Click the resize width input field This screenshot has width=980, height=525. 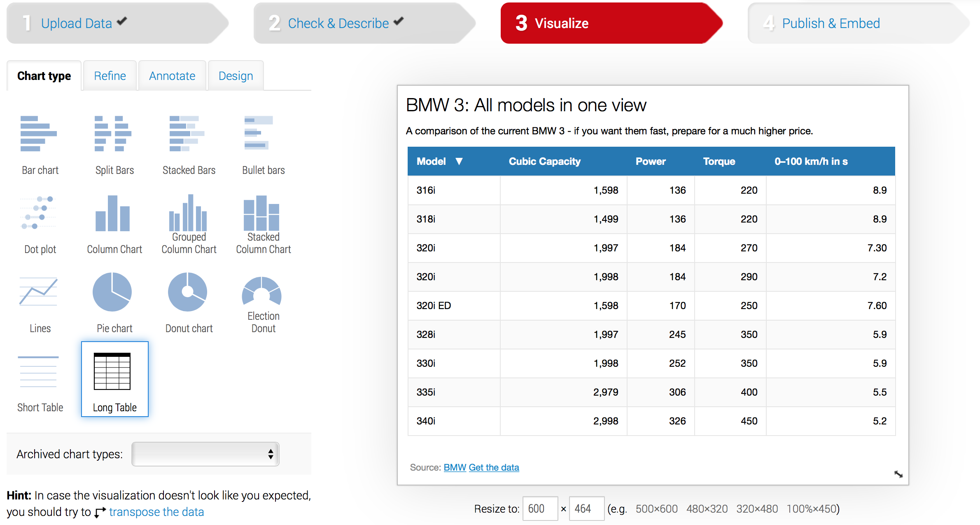tap(540, 509)
